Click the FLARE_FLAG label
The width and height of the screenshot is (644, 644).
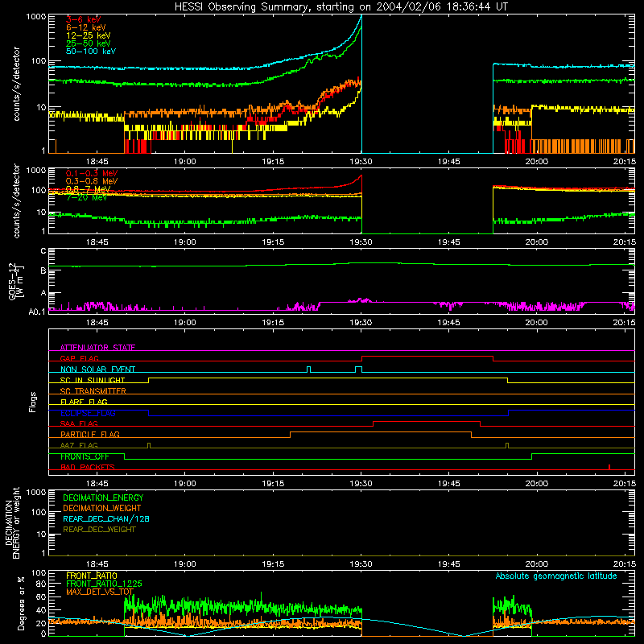point(84,402)
